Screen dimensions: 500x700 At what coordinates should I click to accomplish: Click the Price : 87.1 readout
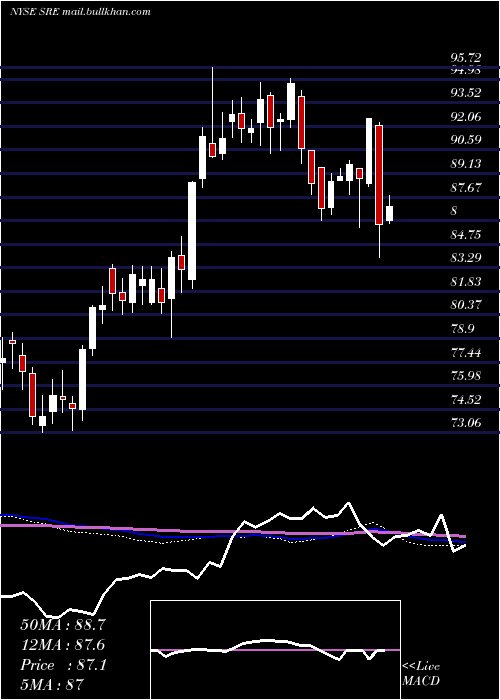coord(63,665)
